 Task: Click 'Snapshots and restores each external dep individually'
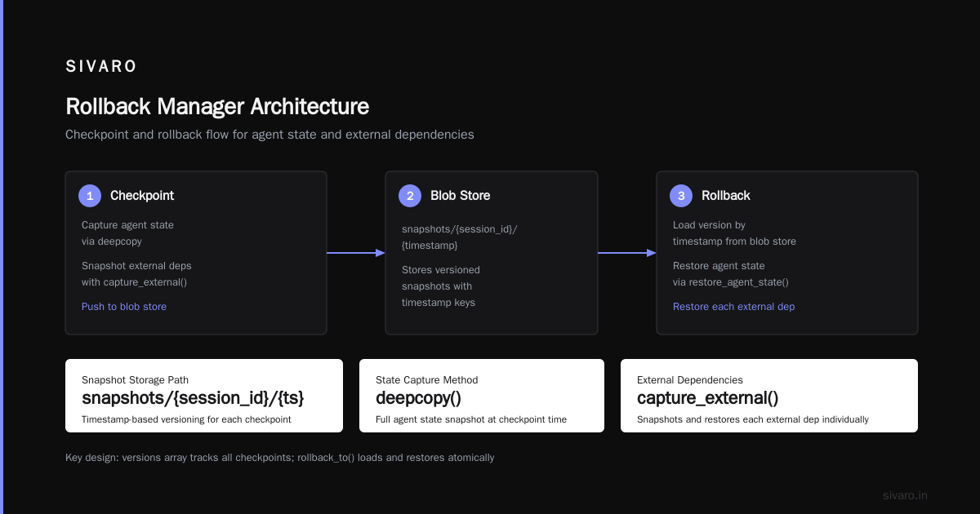(753, 419)
